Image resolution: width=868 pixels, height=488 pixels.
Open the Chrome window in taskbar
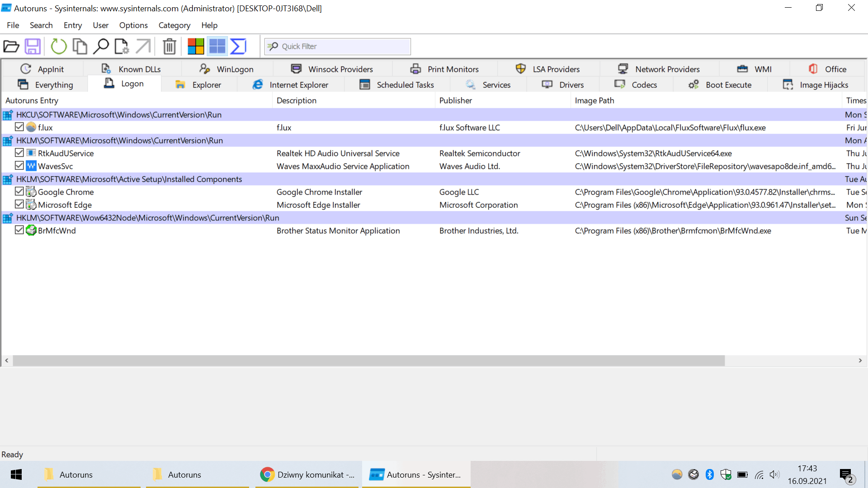point(307,474)
